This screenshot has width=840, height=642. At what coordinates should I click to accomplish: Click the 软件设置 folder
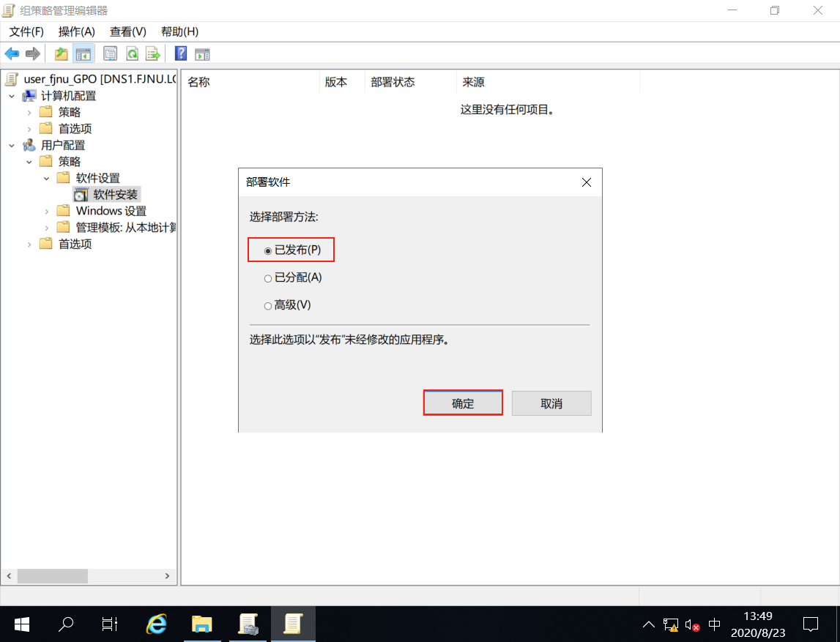pyautogui.click(x=97, y=178)
